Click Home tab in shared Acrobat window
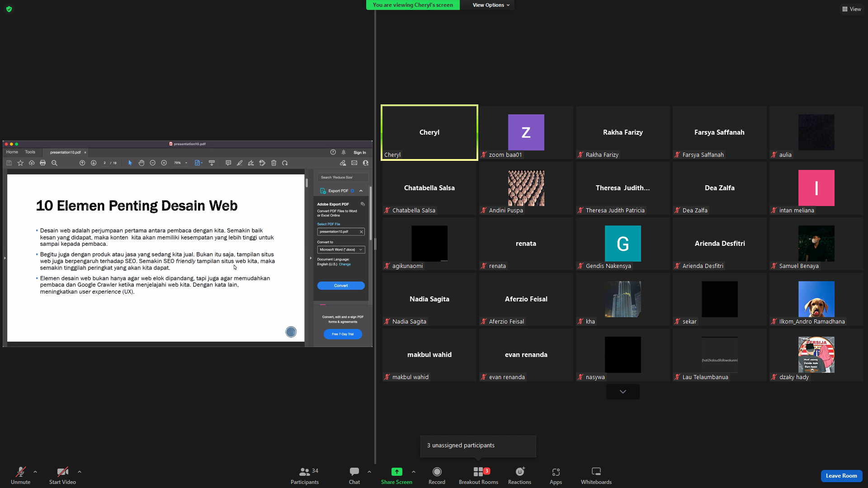This screenshot has height=488, width=868. tap(12, 152)
